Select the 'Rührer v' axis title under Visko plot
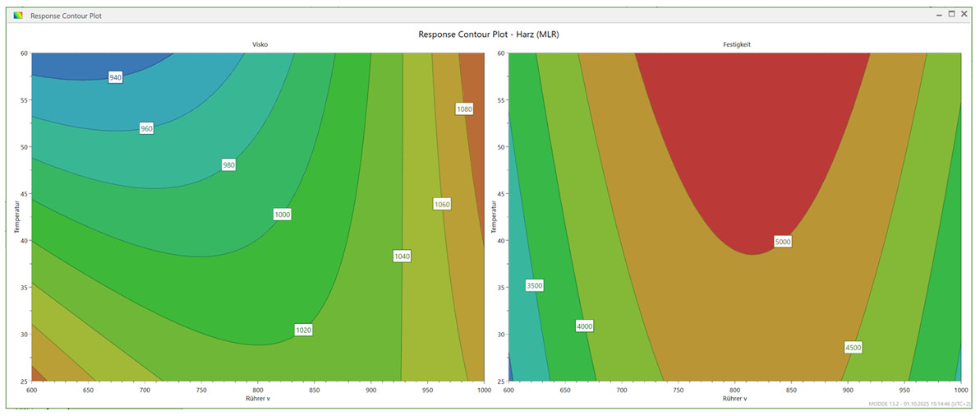 tap(259, 398)
